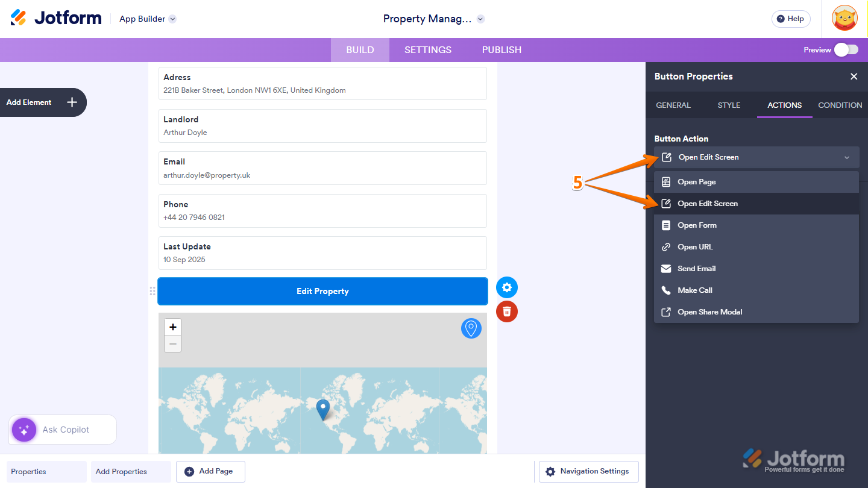The height and width of the screenshot is (488, 868).
Task: Select the Make Call phone icon
Action: point(665,290)
